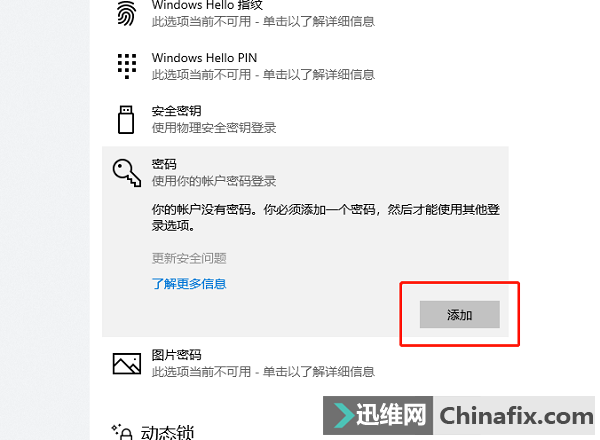Click the 添加 button to add password
The height and width of the screenshot is (440, 600).
[x=460, y=315]
